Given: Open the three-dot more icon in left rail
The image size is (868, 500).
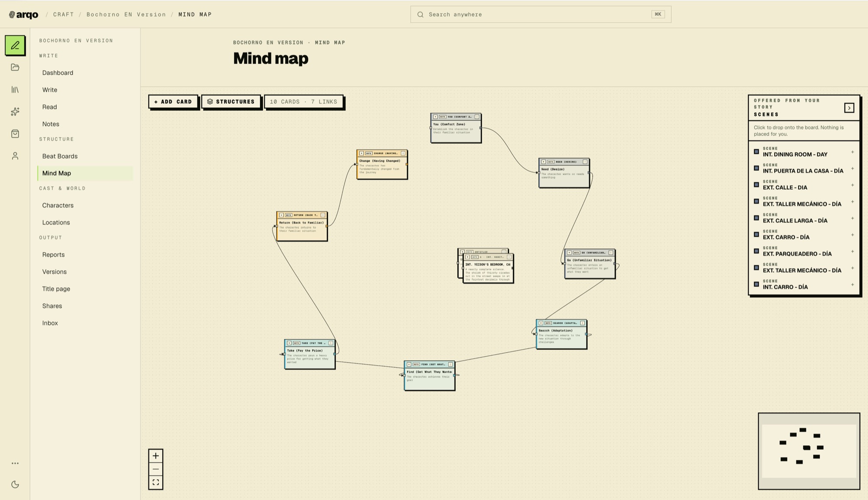Looking at the screenshot, I should click(x=15, y=463).
